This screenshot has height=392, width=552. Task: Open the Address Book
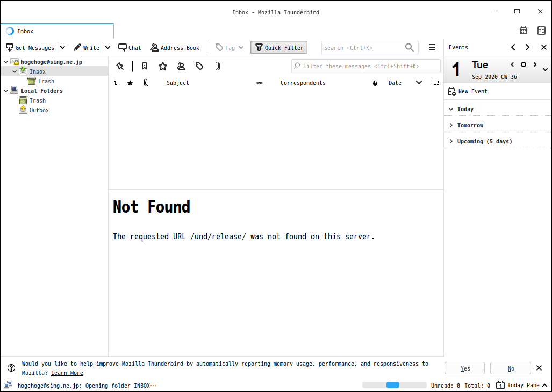coord(175,47)
